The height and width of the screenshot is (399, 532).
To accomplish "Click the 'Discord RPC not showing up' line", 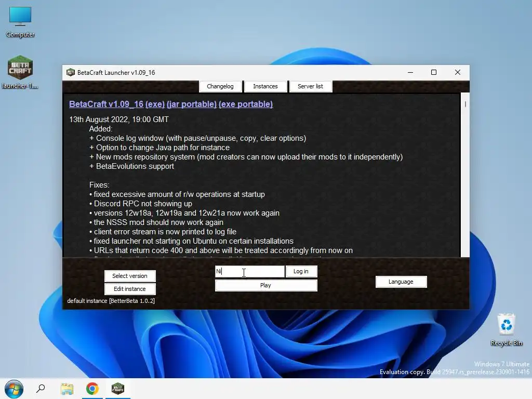I will pyautogui.click(x=141, y=204).
